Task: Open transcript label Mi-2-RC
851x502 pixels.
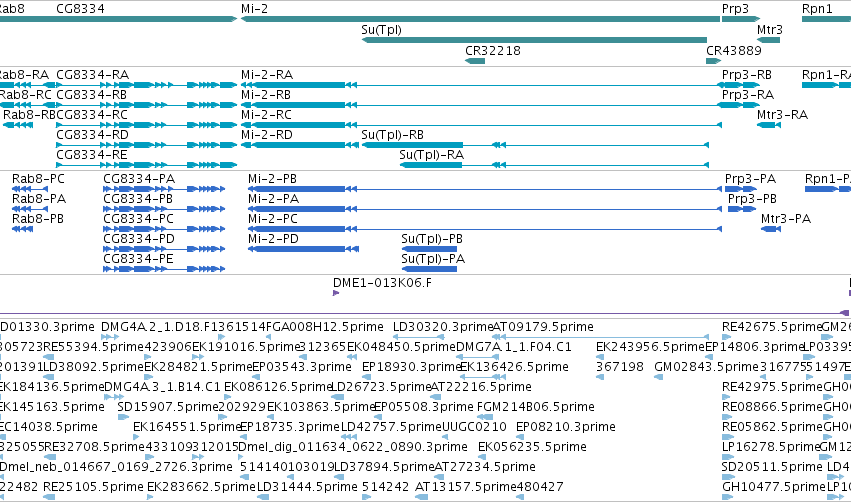Action: (266, 115)
